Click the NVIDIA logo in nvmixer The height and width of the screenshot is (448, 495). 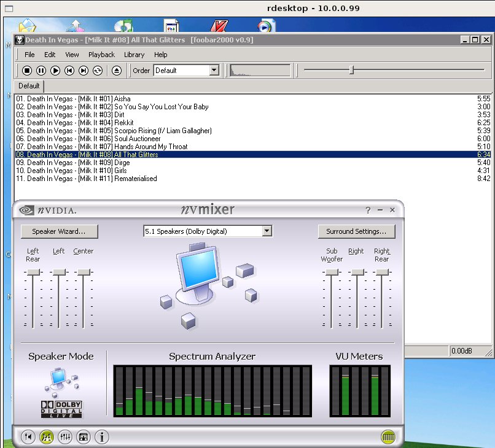click(48, 210)
